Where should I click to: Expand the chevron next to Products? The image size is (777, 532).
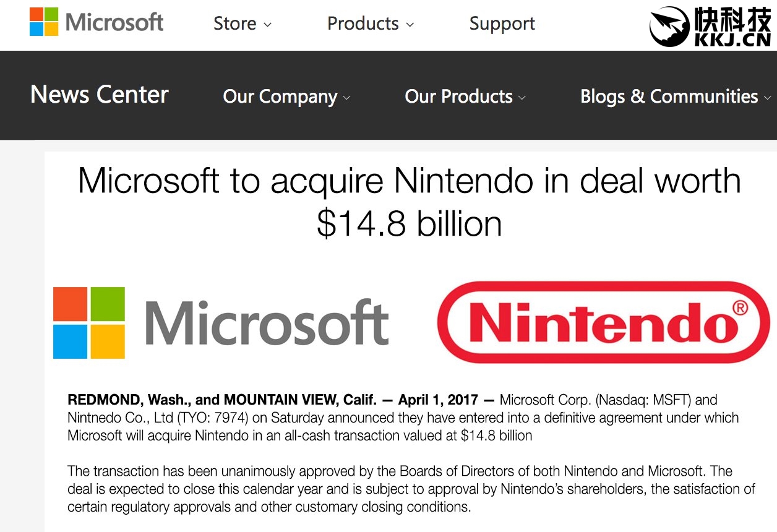click(x=410, y=25)
